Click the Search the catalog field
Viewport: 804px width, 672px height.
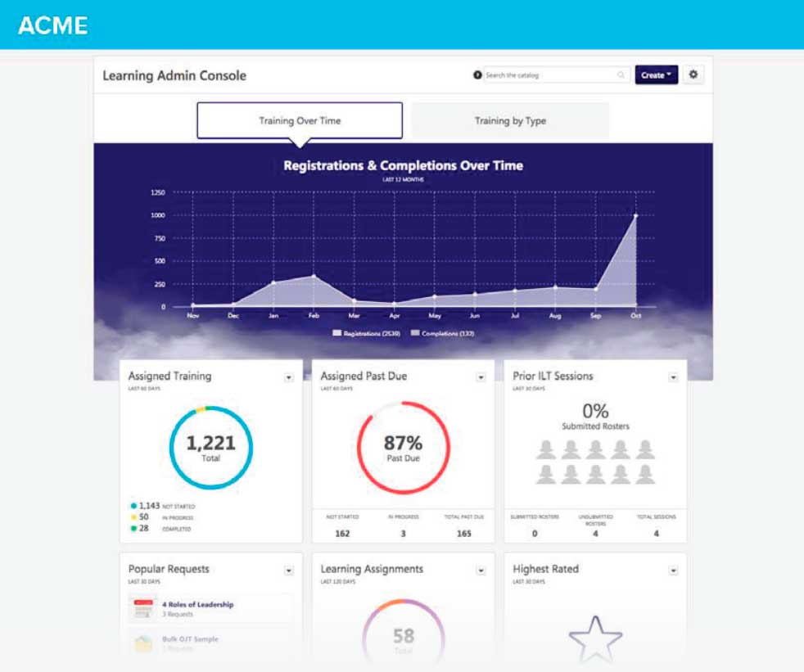[x=549, y=75]
